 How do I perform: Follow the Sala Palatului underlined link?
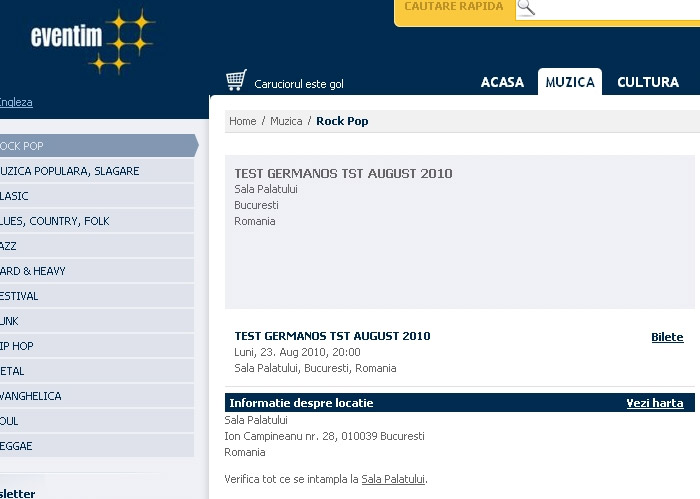point(393,479)
